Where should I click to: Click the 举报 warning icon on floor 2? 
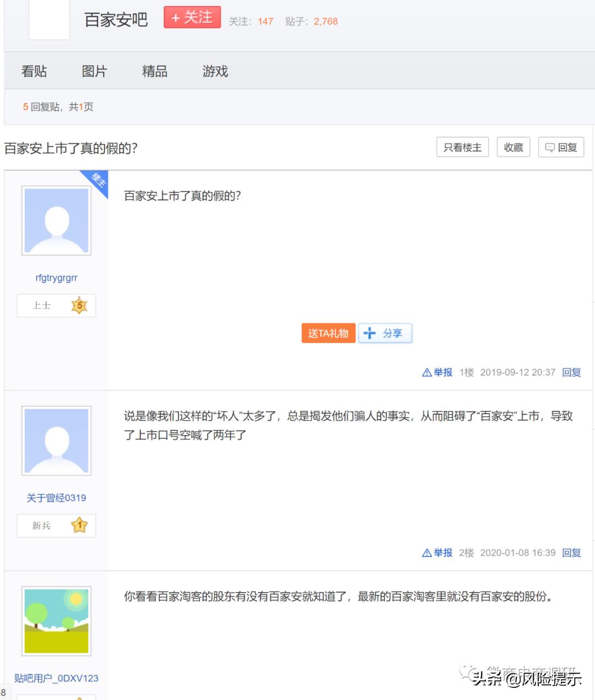click(426, 553)
